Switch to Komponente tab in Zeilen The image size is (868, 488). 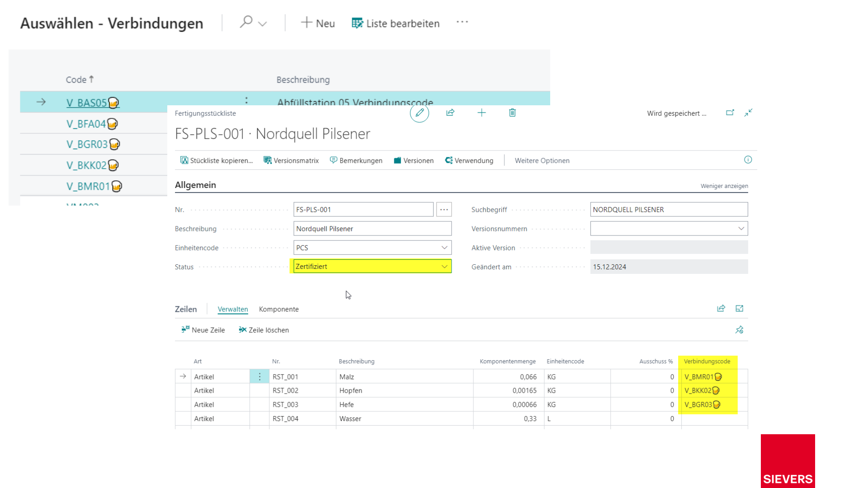[279, 309]
